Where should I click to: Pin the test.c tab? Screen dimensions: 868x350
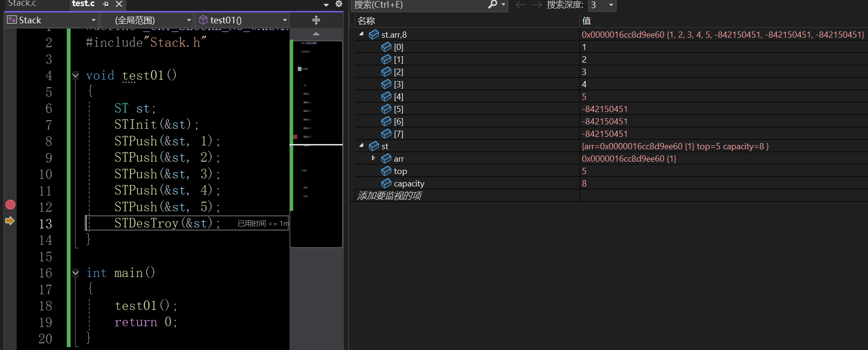click(x=105, y=4)
